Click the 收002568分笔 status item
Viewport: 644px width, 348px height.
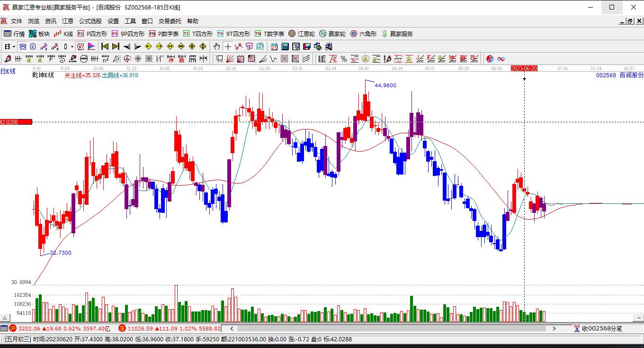coord(598,328)
